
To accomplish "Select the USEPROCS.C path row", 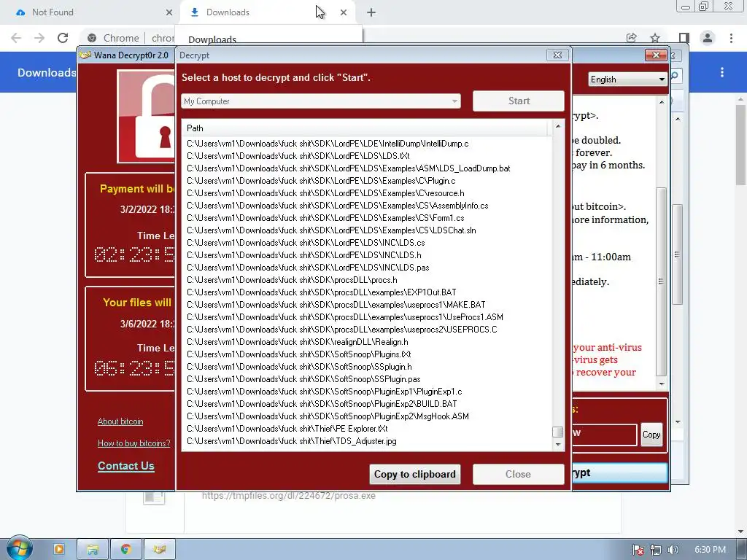I will click(x=341, y=329).
